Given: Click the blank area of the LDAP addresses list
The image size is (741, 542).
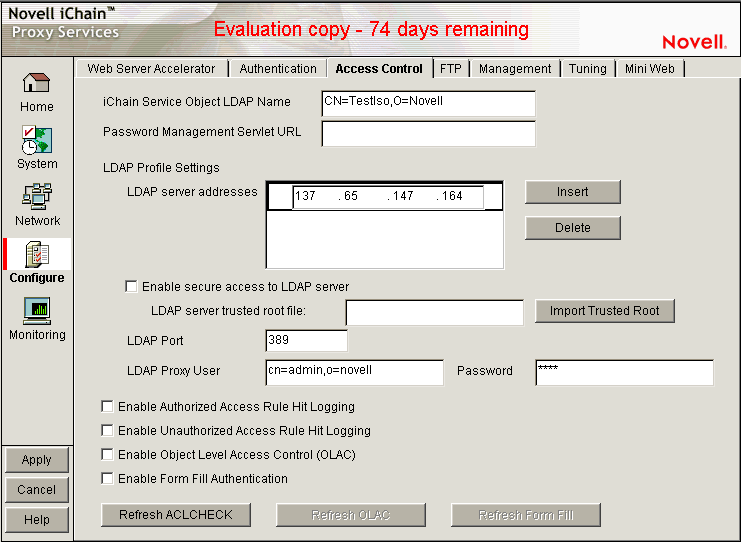Looking at the screenshot, I should click(385, 239).
